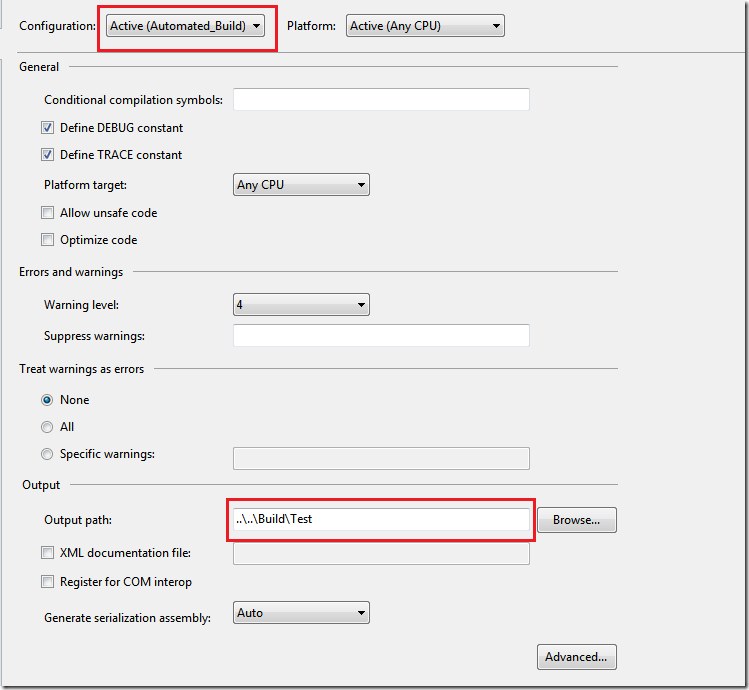Click the Advanced button

tap(577, 657)
